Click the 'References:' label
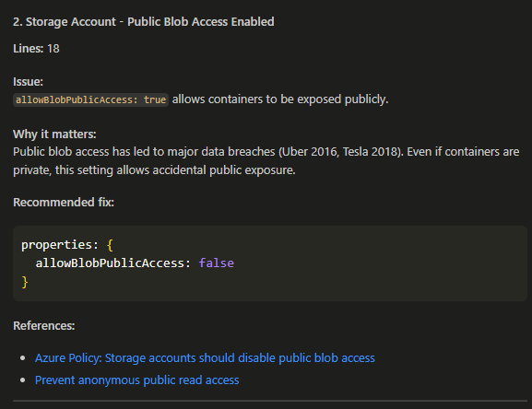Screen dimensions: 532x409 click(x=43, y=326)
